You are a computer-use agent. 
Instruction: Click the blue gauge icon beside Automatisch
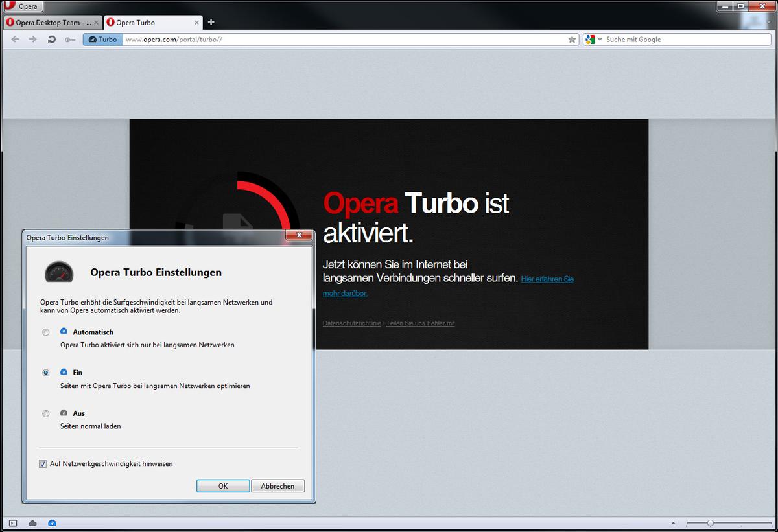coord(64,331)
